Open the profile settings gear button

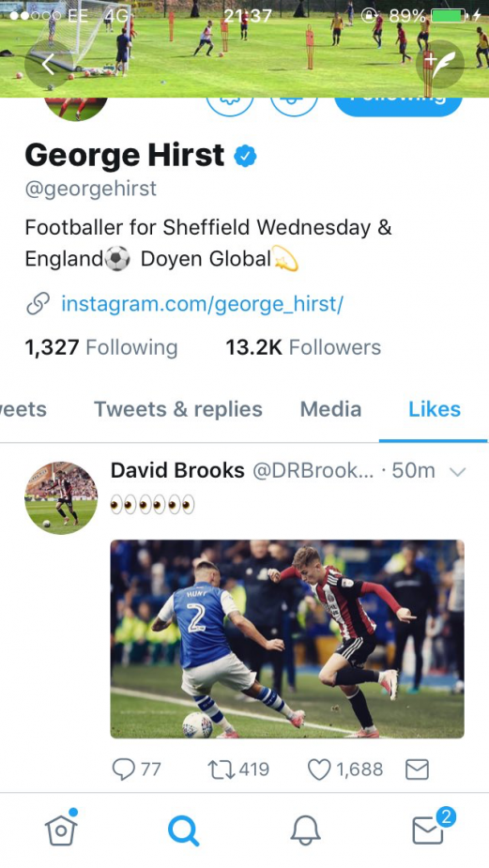[230, 105]
